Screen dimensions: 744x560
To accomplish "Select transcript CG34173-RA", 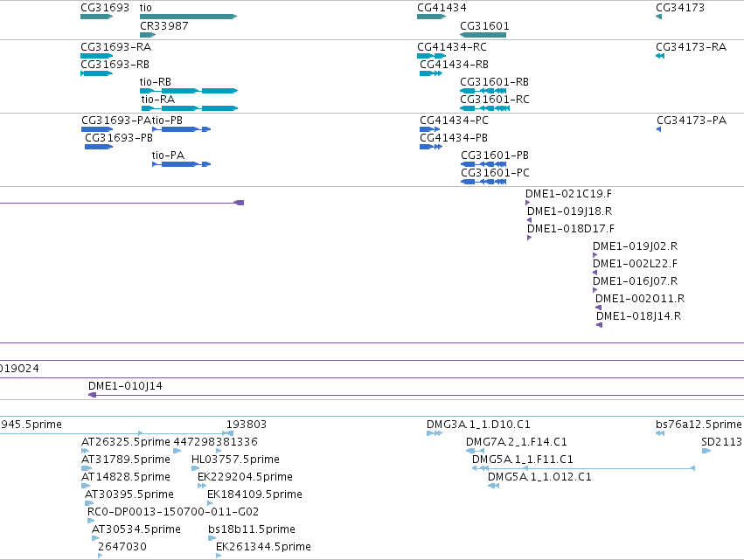I will point(691,47).
